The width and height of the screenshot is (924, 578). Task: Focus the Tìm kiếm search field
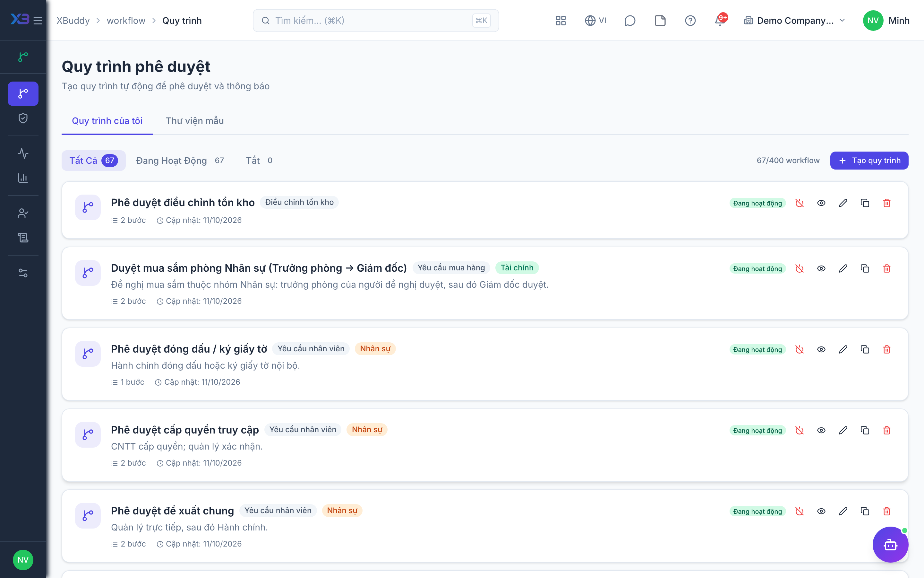point(376,21)
